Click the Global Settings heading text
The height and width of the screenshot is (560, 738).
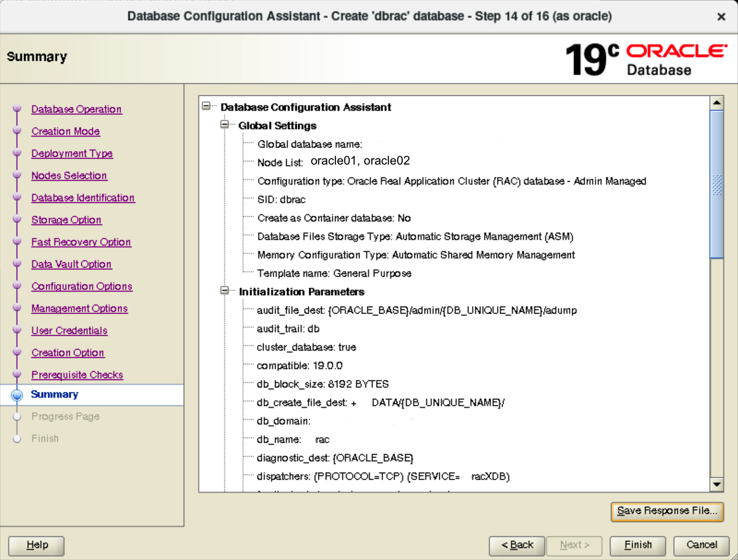pyautogui.click(x=278, y=125)
